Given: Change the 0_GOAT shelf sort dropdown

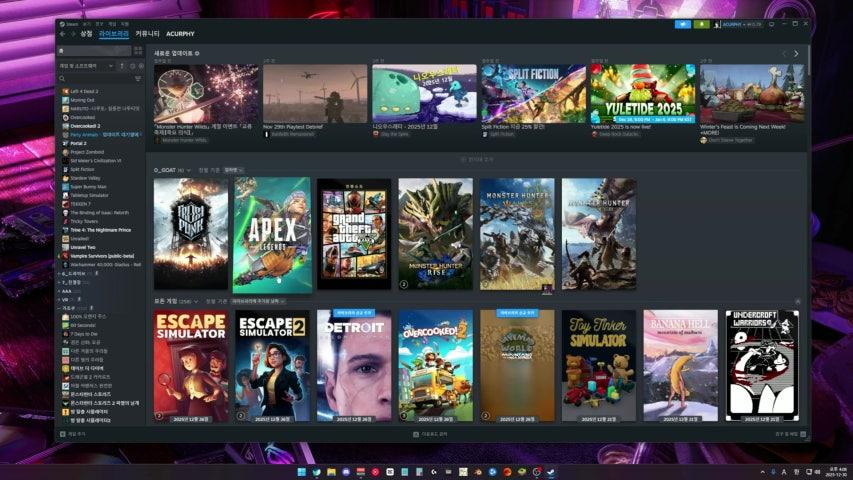Looking at the screenshot, I should coord(233,170).
